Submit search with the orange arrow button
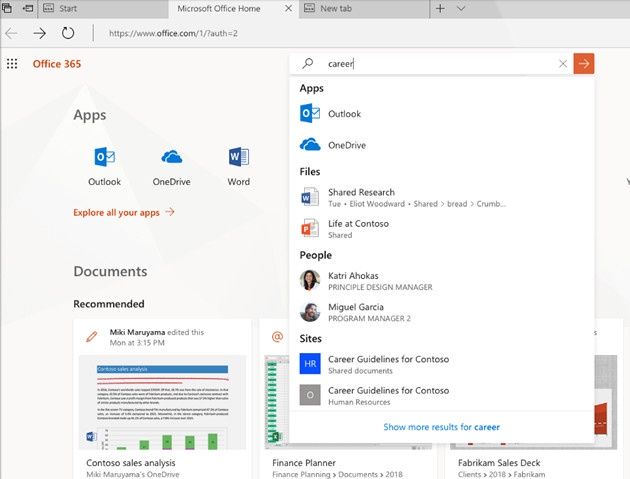The height and width of the screenshot is (479, 630). pos(584,63)
